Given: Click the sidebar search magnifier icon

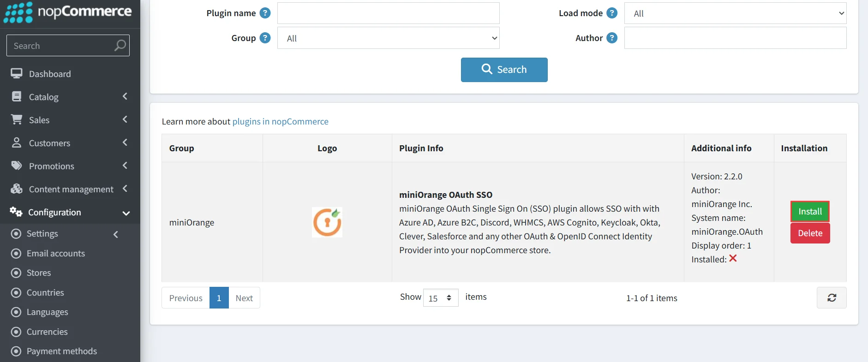Looking at the screenshot, I should point(120,45).
